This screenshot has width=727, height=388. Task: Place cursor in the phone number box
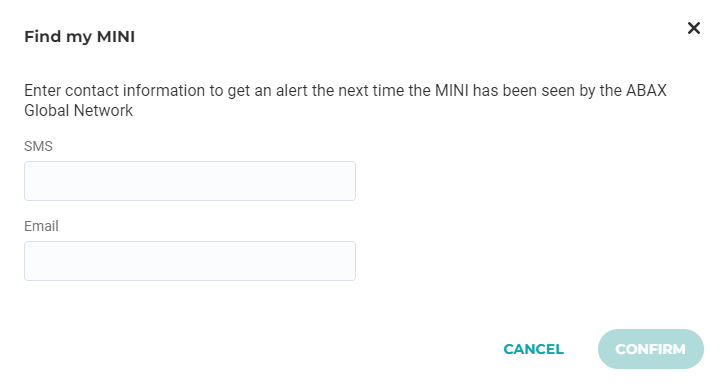coord(190,181)
